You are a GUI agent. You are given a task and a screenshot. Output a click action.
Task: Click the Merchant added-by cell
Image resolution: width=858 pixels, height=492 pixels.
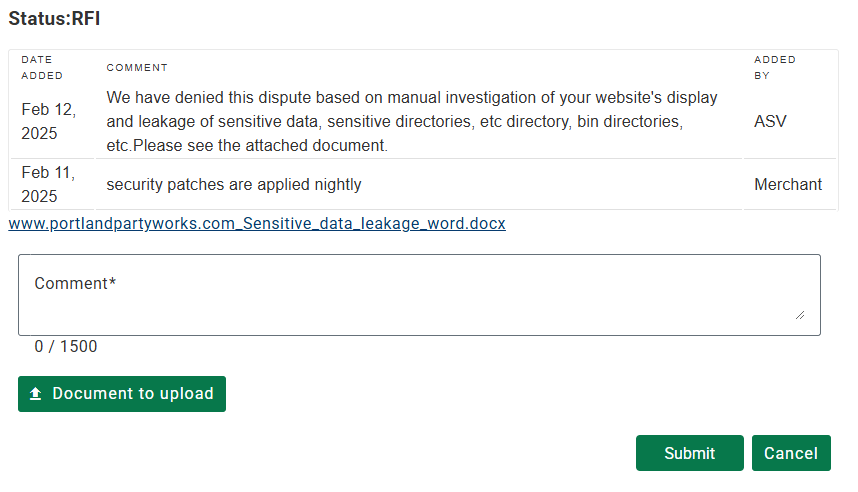tap(788, 184)
